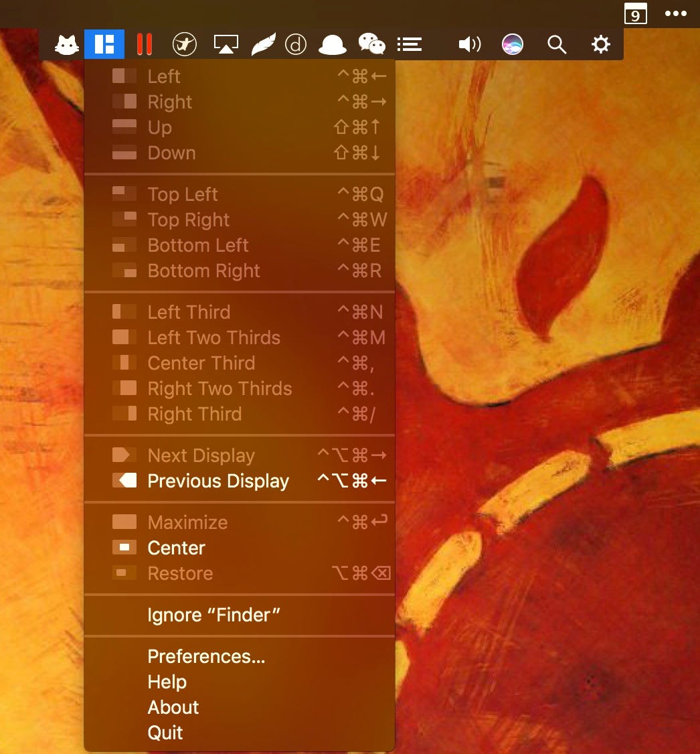Click the feather quill menu bar icon
The image size is (700, 754).
click(x=264, y=44)
